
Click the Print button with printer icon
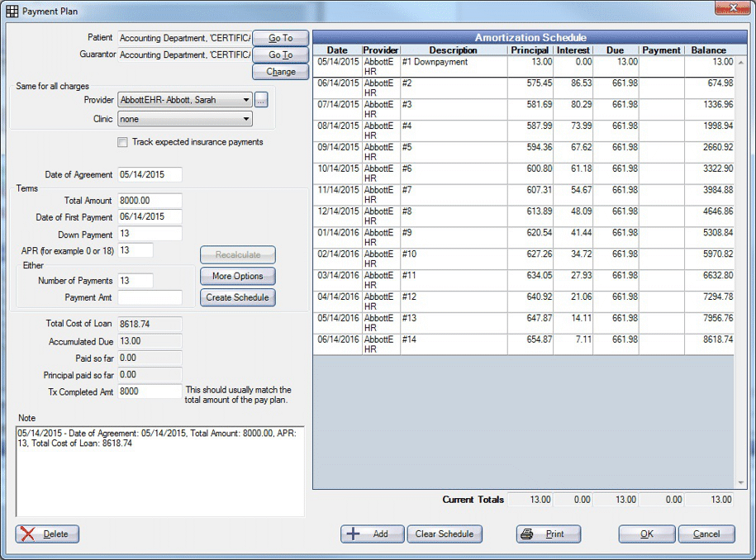click(548, 534)
